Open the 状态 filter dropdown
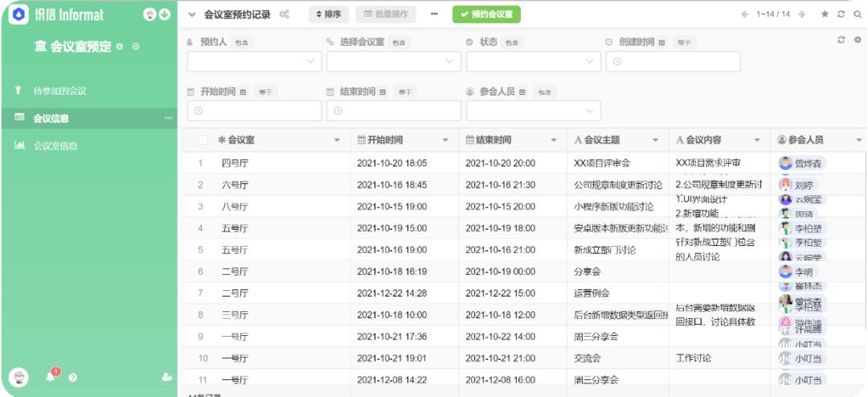This screenshot has height=397, width=868. coord(534,62)
